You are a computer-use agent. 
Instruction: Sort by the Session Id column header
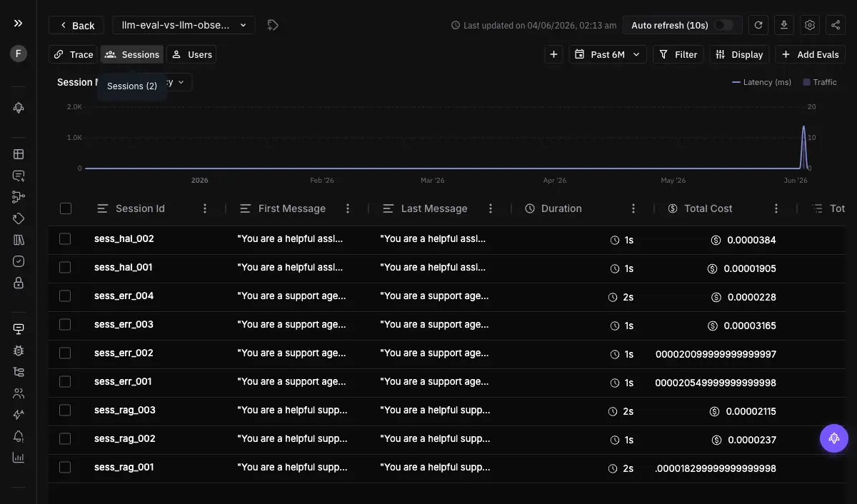pyautogui.click(x=140, y=208)
